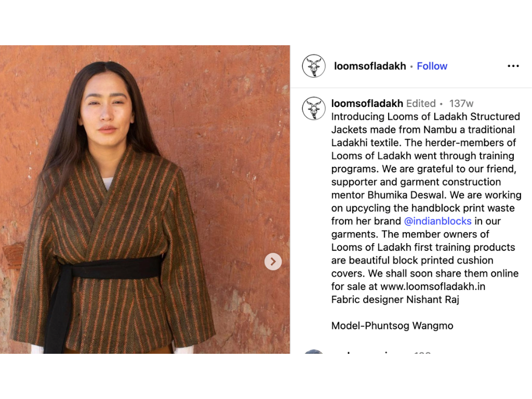Open the loomsofladakh username in the header

[x=370, y=66]
